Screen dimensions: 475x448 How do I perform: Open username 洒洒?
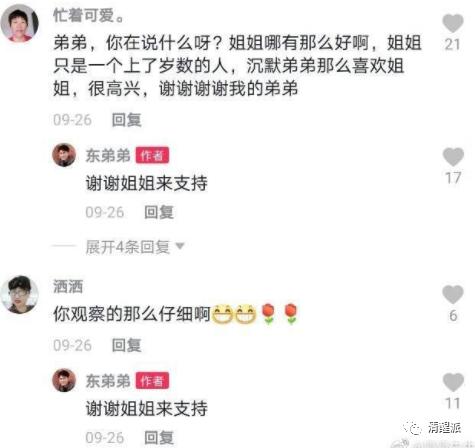(x=68, y=286)
